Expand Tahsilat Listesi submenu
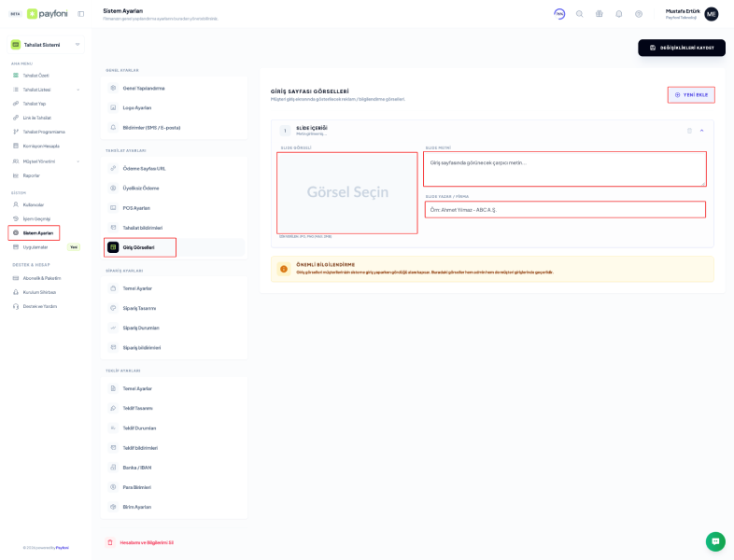The image size is (734, 560). point(78,90)
